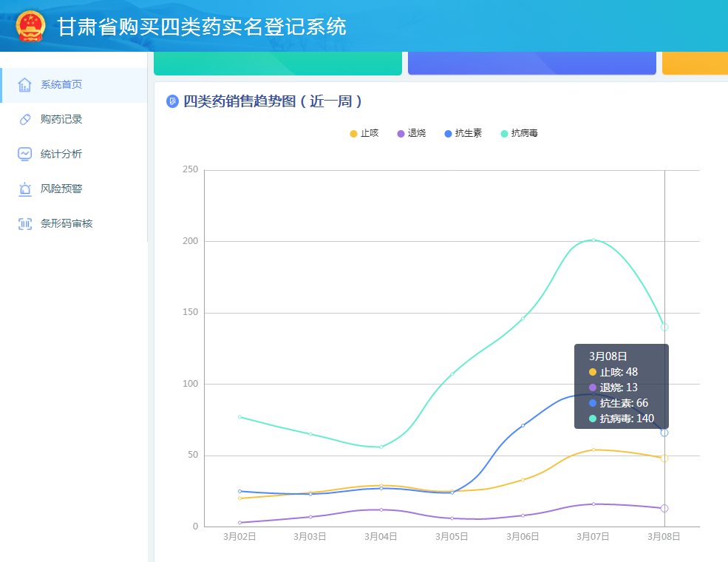The width and height of the screenshot is (728, 562).
Task: Click the alarm icon beside 风险预警
Action: 24,189
